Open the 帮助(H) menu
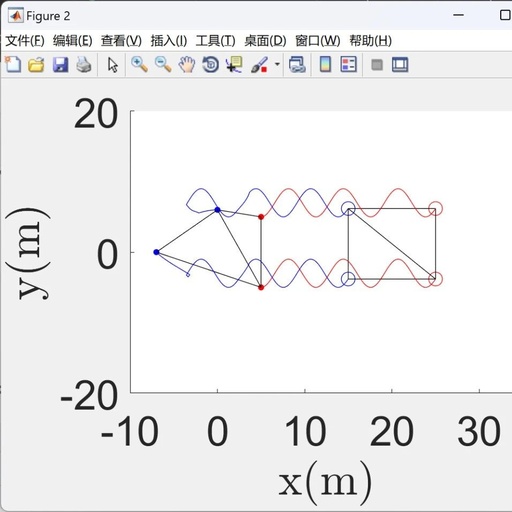Image resolution: width=512 pixels, height=512 pixels. 370,41
